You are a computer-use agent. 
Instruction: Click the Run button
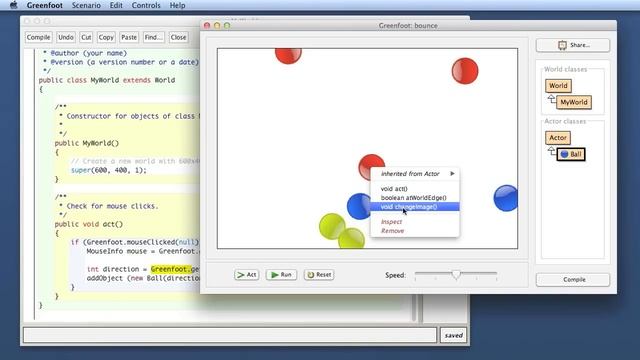point(281,275)
